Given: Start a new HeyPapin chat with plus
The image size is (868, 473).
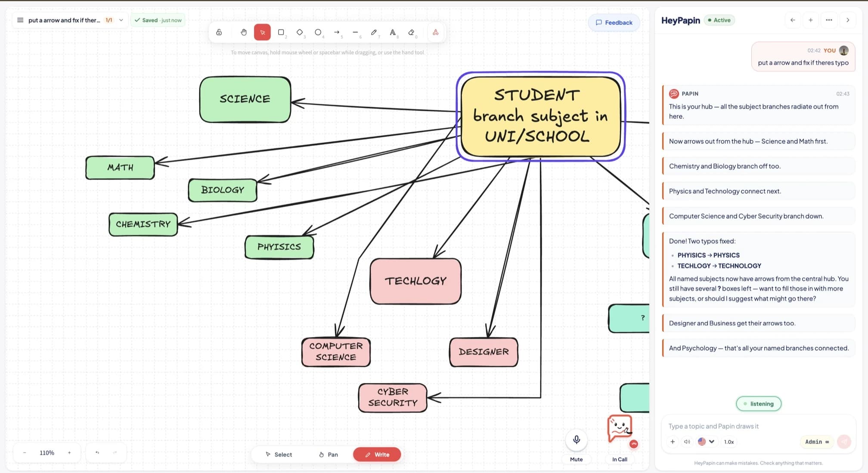Looking at the screenshot, I should tap(811, 20).
